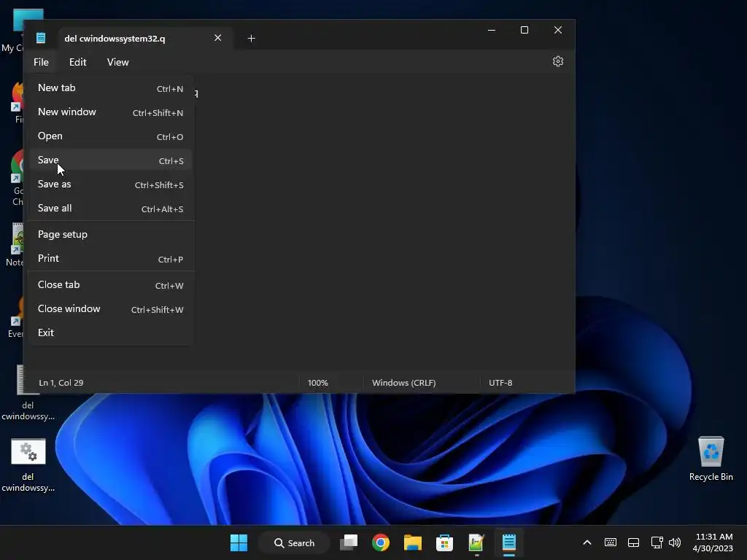The image size is (747, 560).
Task: Click Exit in the File menu
Action: click(x=111, y=332)
